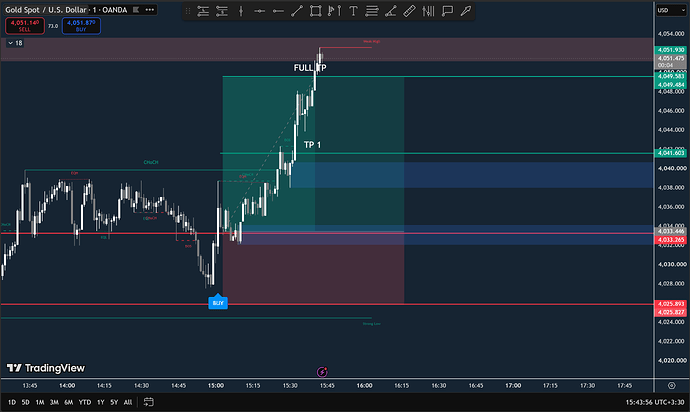Select the trend line drawing tool
Screen dimensions: 690x412
297,11
